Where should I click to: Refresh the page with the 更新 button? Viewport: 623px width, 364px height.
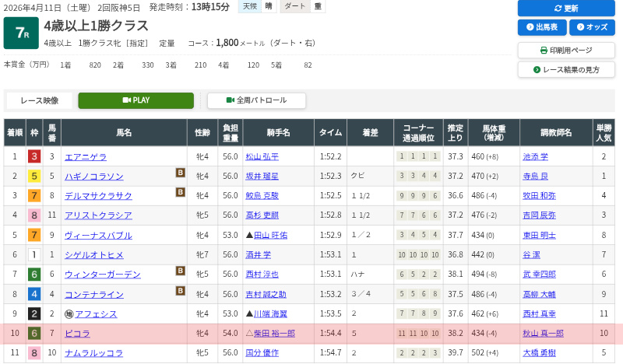coord(566,8)
